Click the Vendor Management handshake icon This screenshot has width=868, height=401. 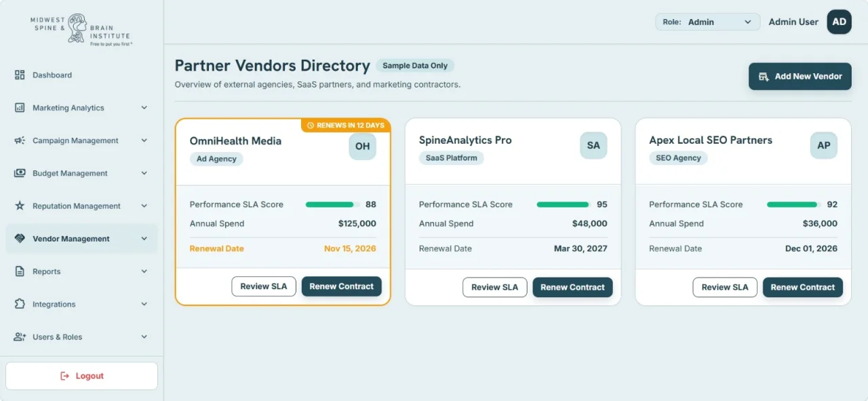(20, 239)
